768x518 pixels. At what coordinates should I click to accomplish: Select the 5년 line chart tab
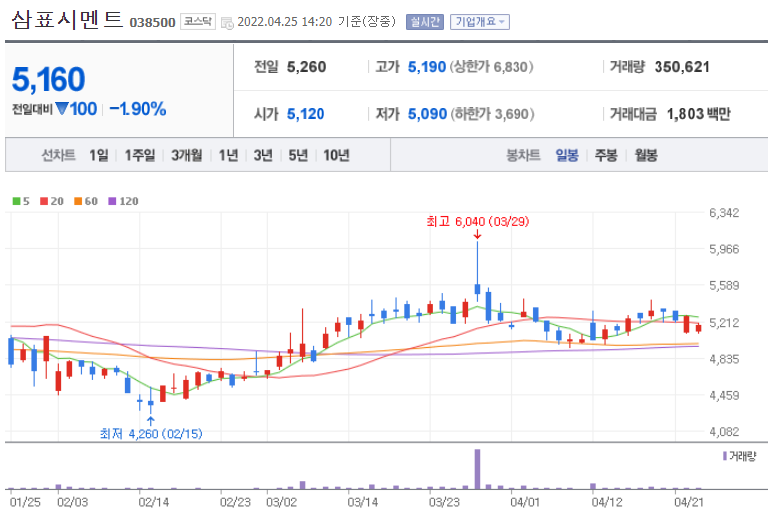coord(298,155)
